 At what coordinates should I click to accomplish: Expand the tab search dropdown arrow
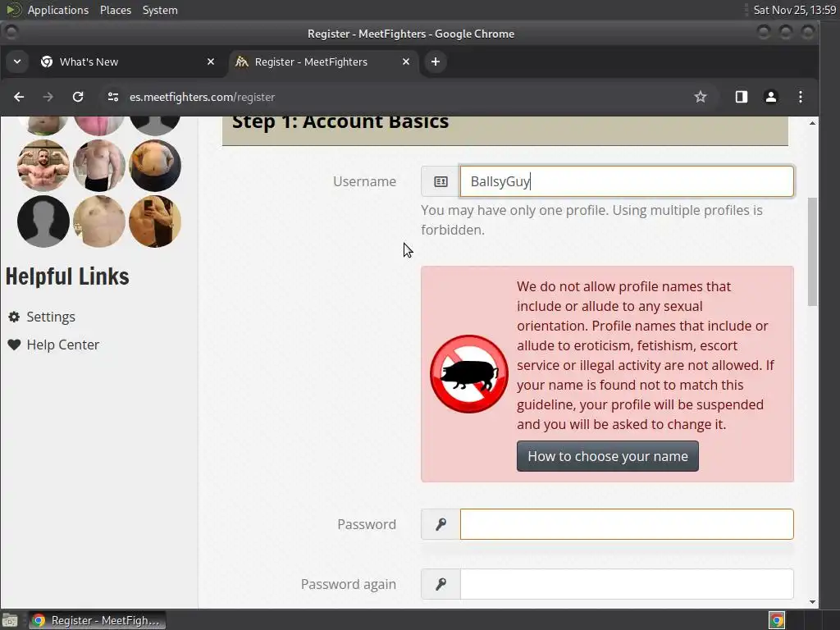[x=17, y=62]
